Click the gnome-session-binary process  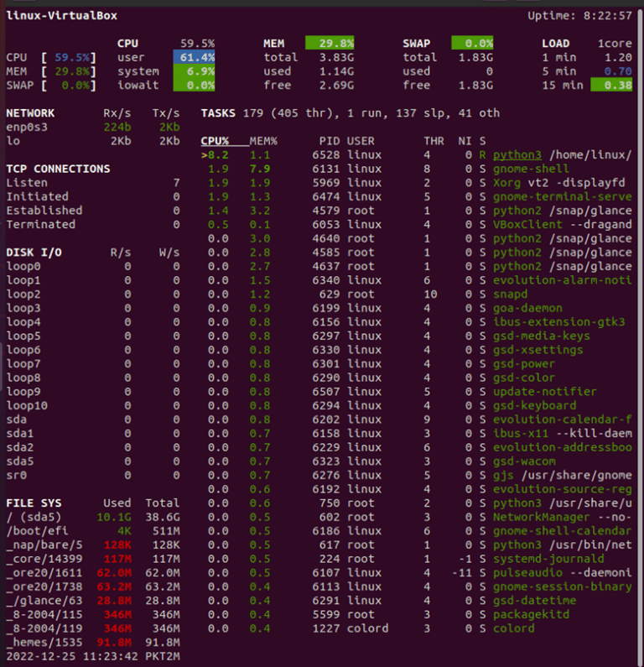563,587
